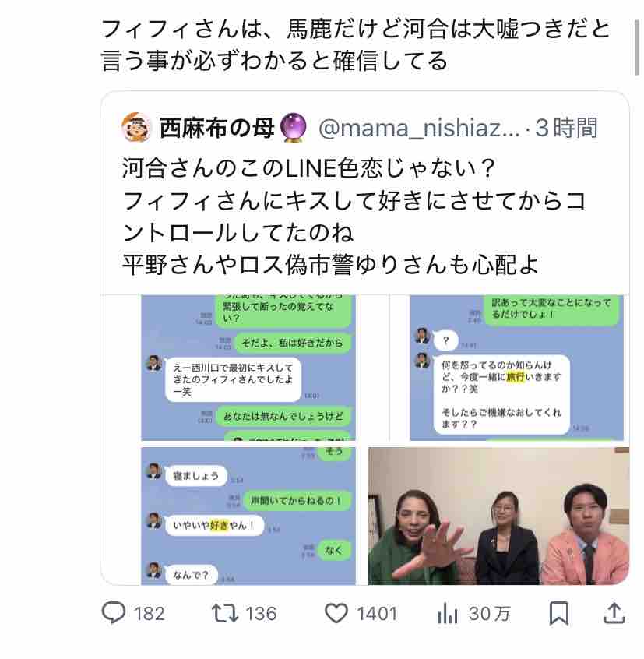Viewport: 644px width, 659px height.
Task: Open the reply comments icon
Action: pyautogui.click(x=114, y=613)
